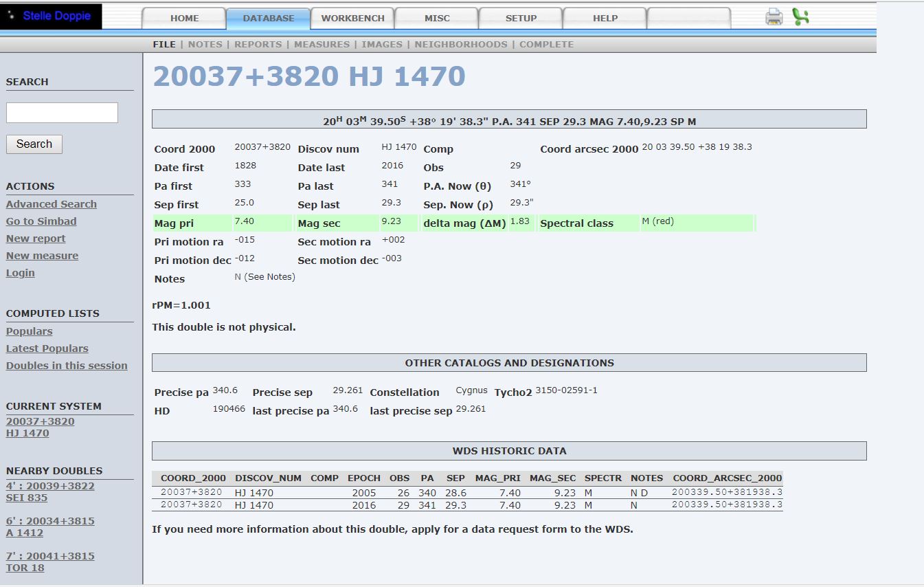Click the 'N D' notes cell

click(x=639, y=493)
